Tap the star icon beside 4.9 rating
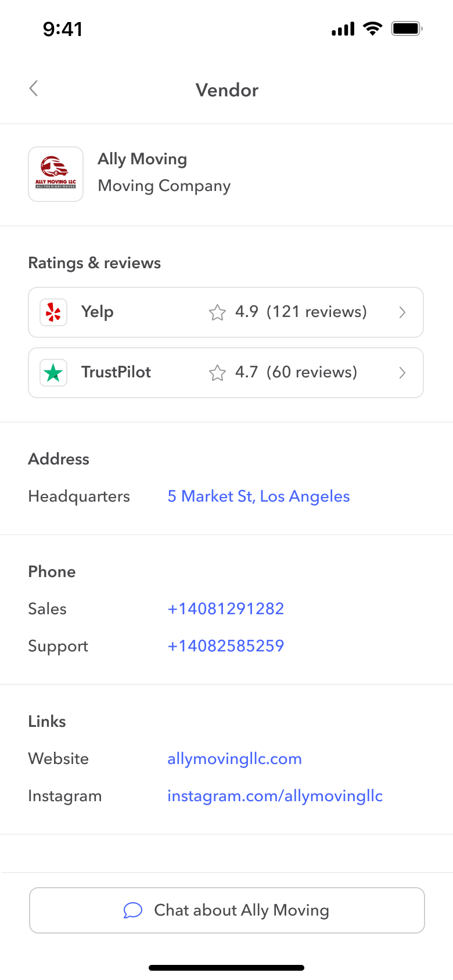453x980 pixels. point(217,312)
